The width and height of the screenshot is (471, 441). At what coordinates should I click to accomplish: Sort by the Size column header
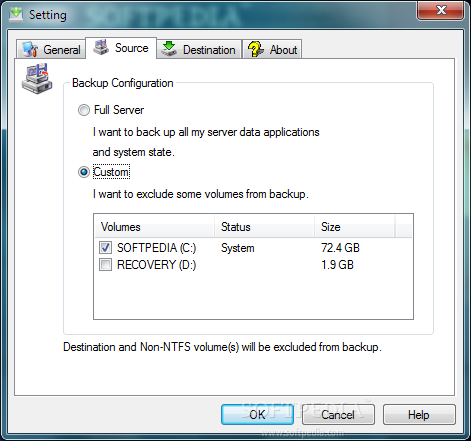click(x=355, y=227)
